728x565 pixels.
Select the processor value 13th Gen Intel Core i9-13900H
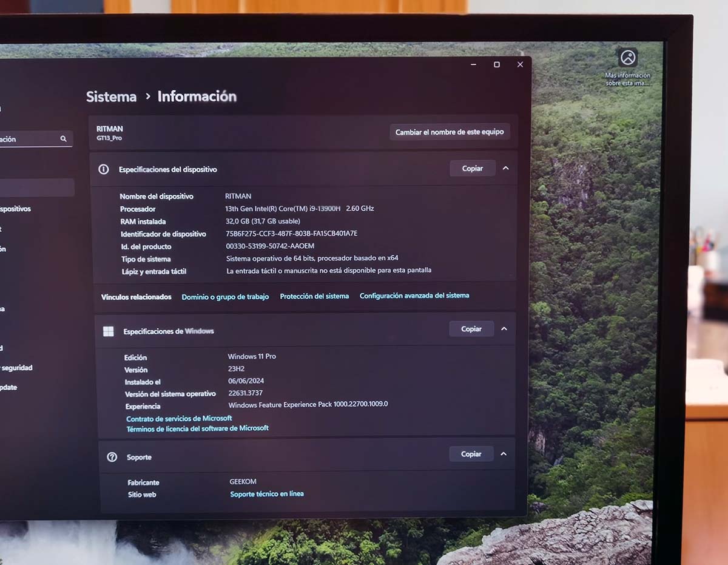tap(299, 208)
